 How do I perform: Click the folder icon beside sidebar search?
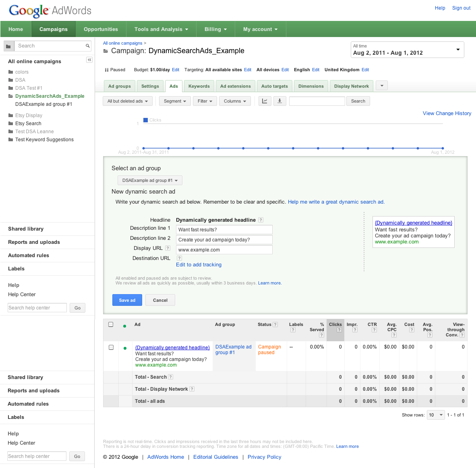point(8,46)
